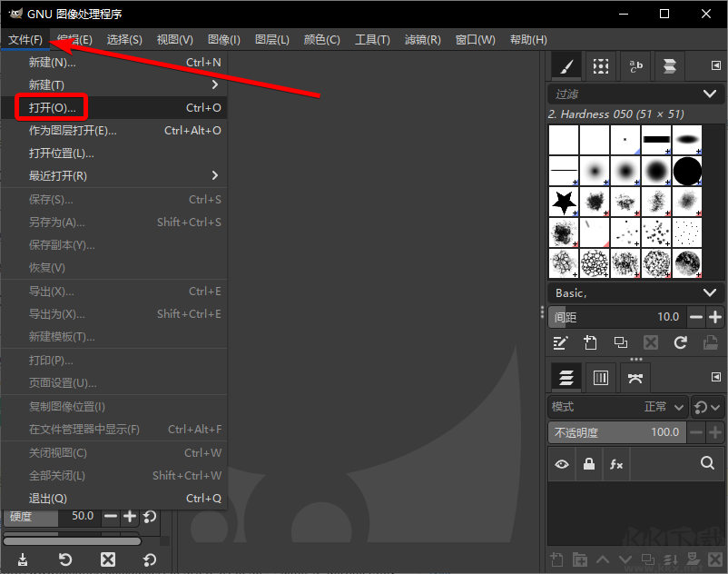Open the 图层(L) menu
Image resolution: width=728 pixels, height=574 pixels.
click(x=272, y=40)
